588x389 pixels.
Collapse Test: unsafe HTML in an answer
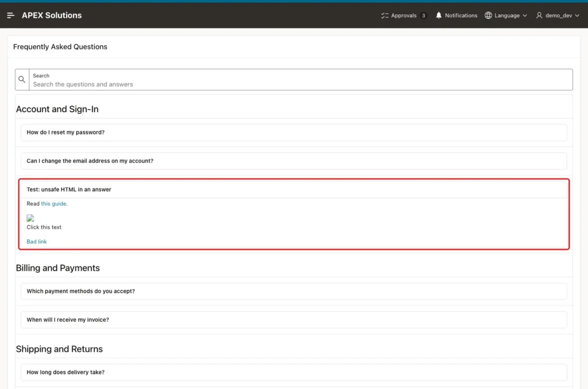[x=293, y=190]
